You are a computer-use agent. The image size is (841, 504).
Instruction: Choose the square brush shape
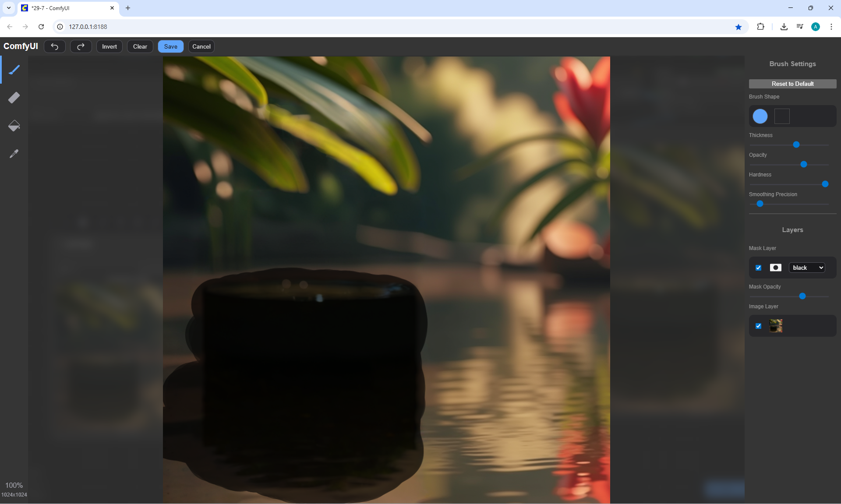tap(782, 116)
